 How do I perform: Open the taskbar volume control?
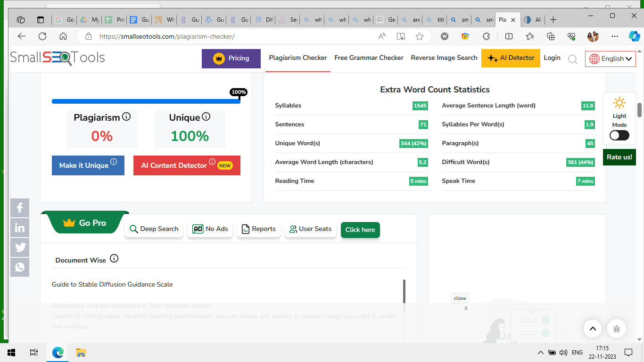pyautogui.click(x=563, y=353)
